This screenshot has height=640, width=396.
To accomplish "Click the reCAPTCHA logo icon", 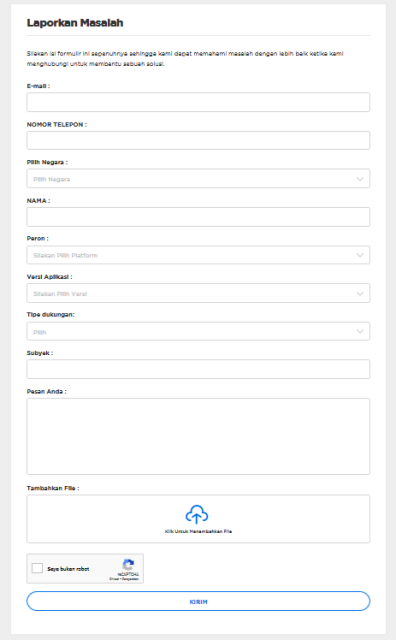I will 128,565.
